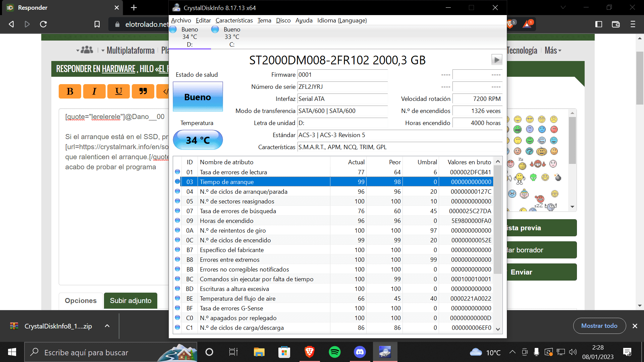Select the Temperatura del flujo de aire row
This screenshot has height=362, width=644.
333,298
